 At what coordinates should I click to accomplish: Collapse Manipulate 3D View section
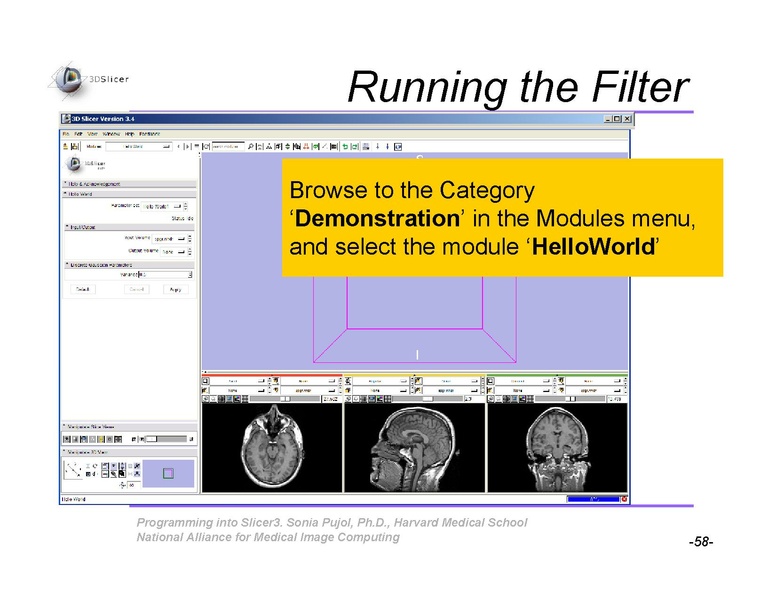coord(130,452)
